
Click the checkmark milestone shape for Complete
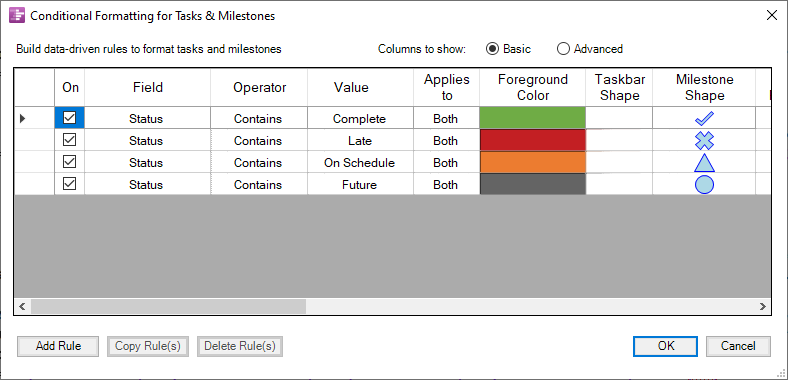(x=704, y=119)
